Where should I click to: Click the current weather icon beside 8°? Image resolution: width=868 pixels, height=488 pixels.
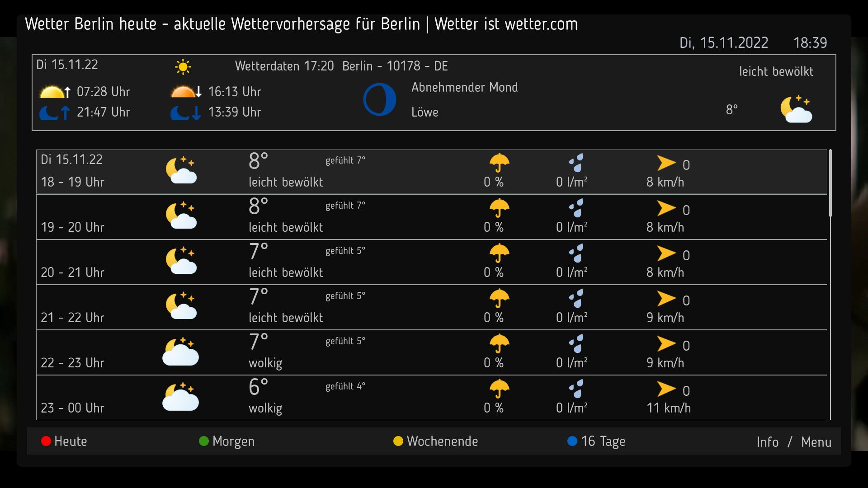(x=796, y=109)
